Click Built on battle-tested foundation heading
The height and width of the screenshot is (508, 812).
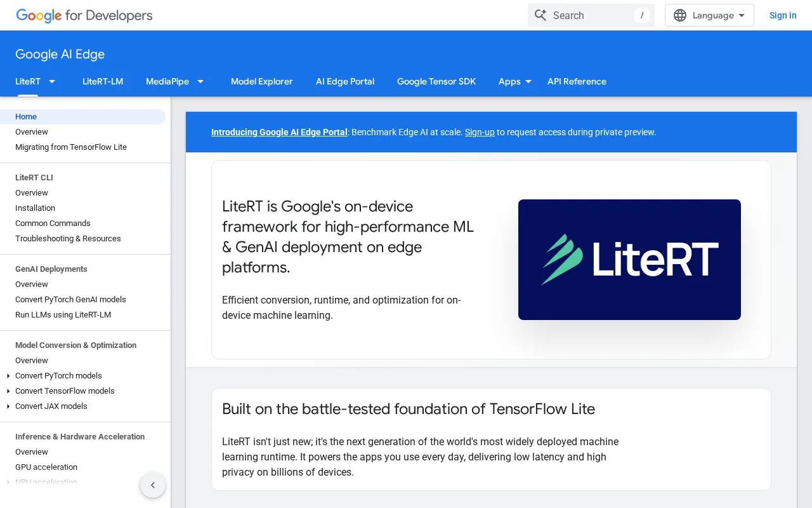coord(409,409)
